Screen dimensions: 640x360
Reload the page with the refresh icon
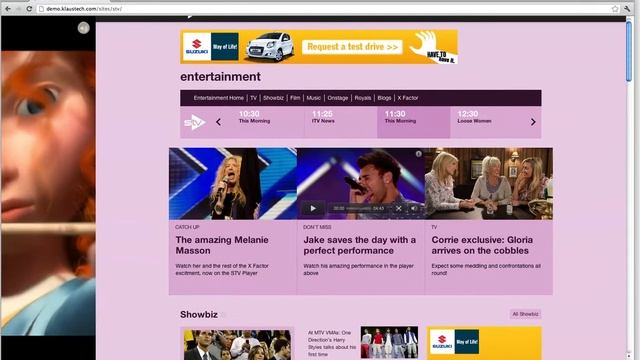[x=29, y=9]
